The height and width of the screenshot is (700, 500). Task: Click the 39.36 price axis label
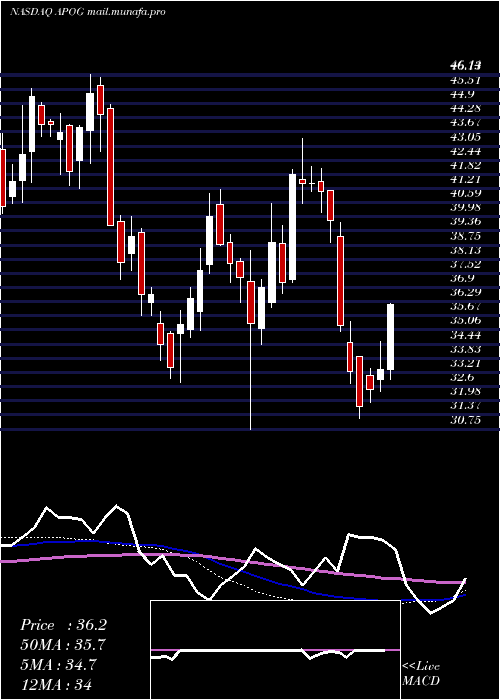pos(466,222)
